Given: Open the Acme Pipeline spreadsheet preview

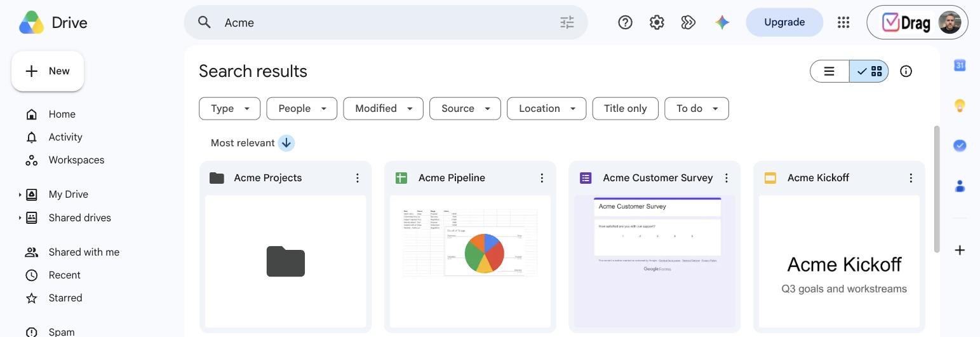Looking at the screenshot, I should point(470,261).
